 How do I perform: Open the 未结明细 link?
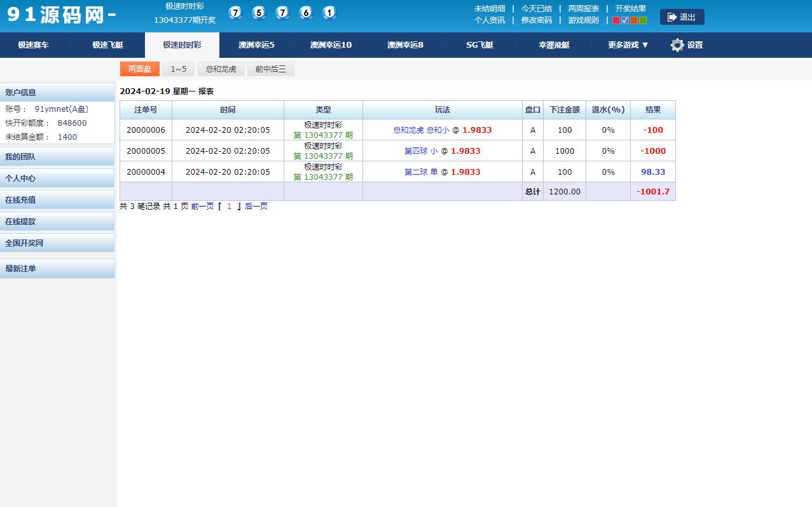tap(489, 9)
